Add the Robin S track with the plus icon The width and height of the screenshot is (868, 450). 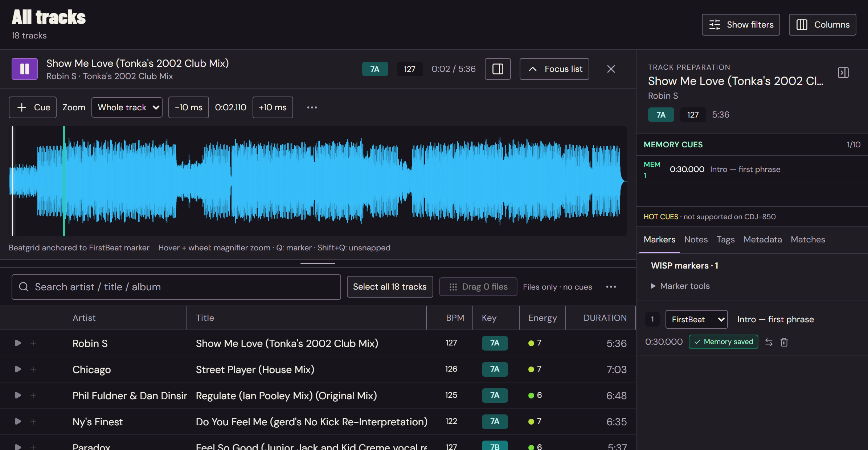33,343
